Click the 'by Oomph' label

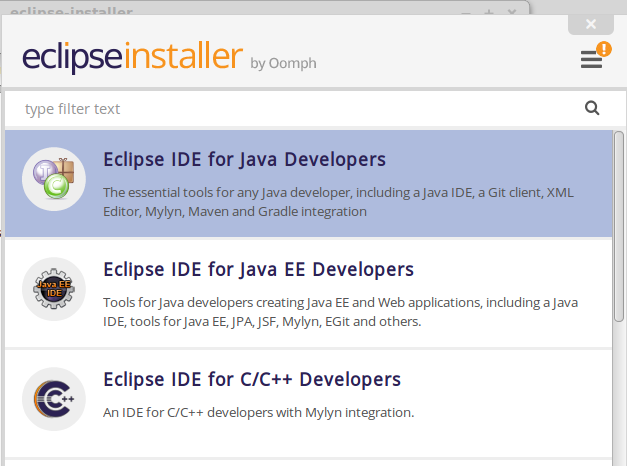click(284, 64)
